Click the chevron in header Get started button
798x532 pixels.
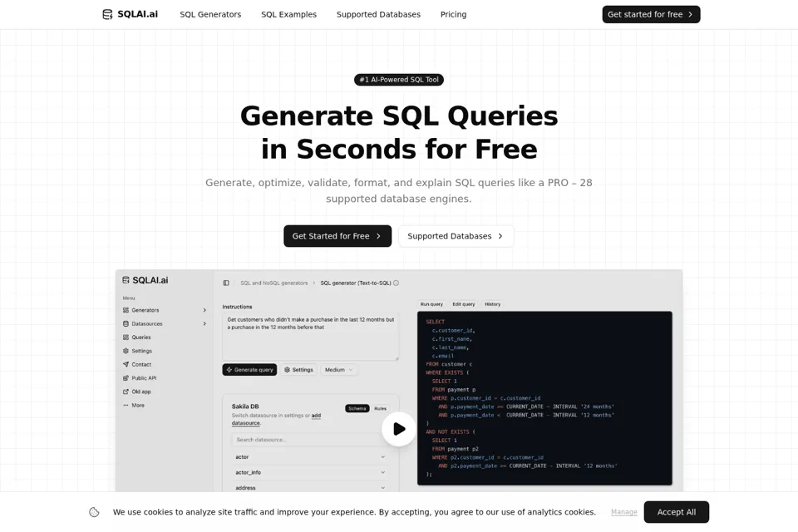690,14
